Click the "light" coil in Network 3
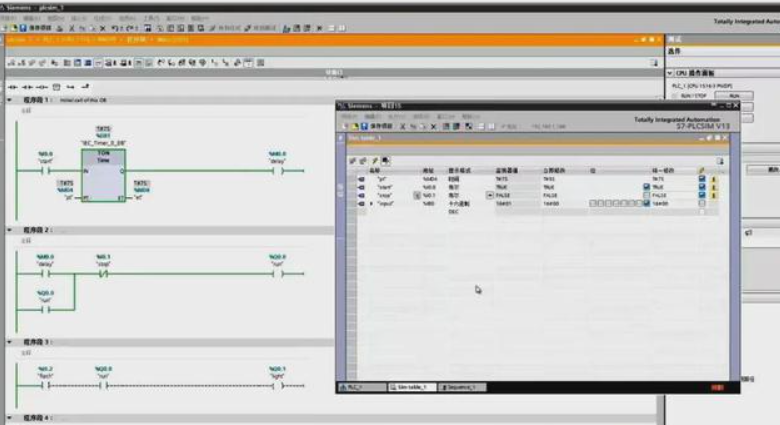Viewport: 780px width, 425px height. coord(278,386)
